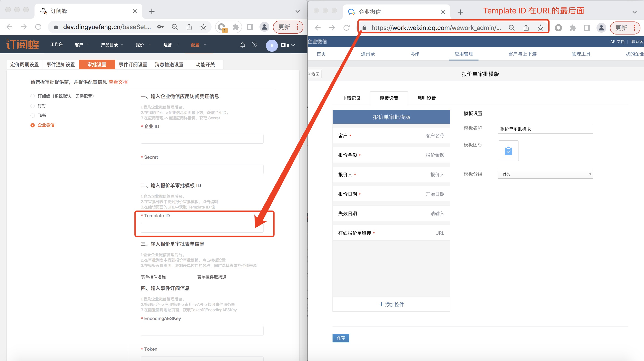The image size is (644, 361).
Task: Click the share icon in WeChat Work address bar
Action: [x=526, y=28]
